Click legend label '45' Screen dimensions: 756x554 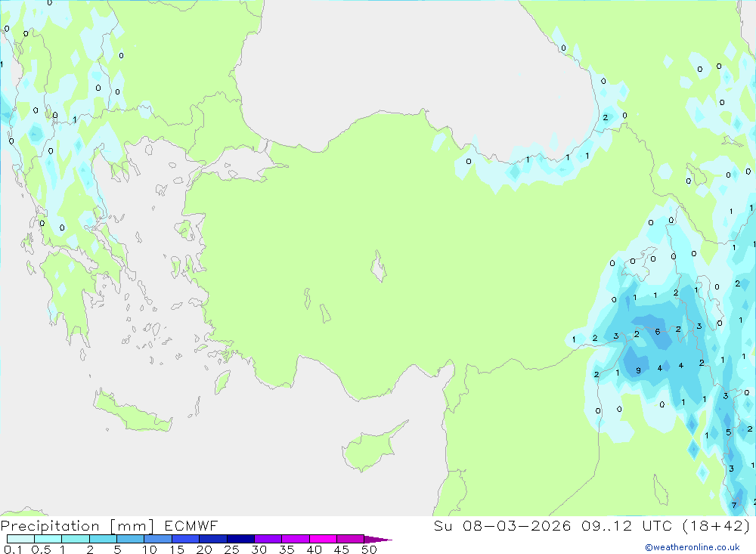pos(342,549)
